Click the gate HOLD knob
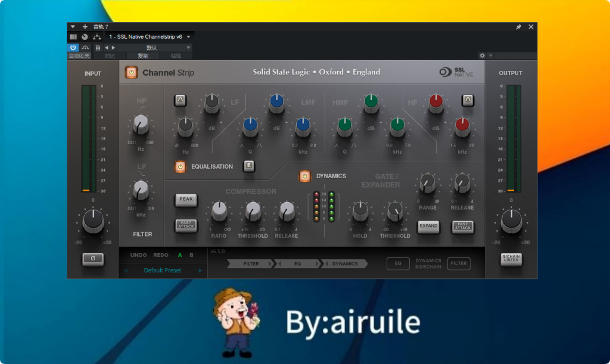The image size is (610, 364). (360, 211)
